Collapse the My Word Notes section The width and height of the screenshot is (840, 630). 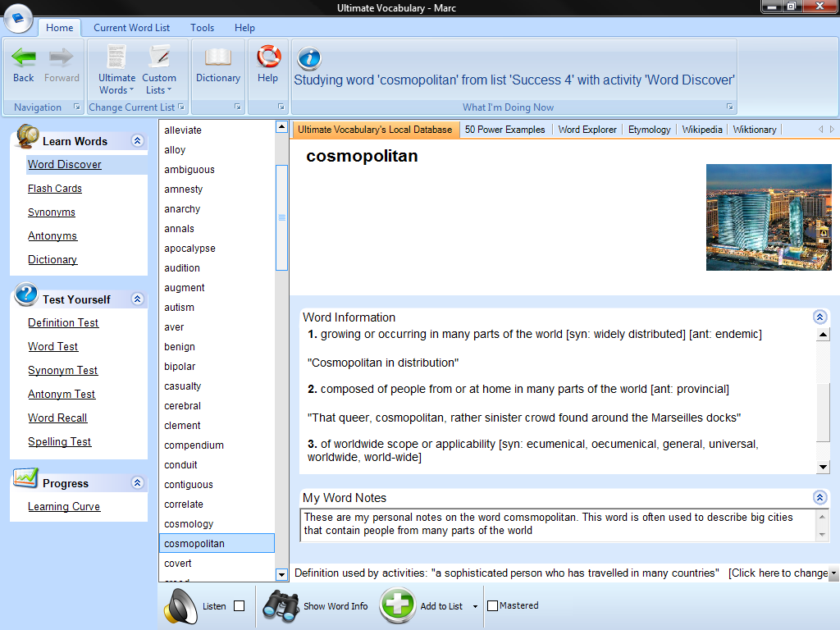tap(819, 498)
